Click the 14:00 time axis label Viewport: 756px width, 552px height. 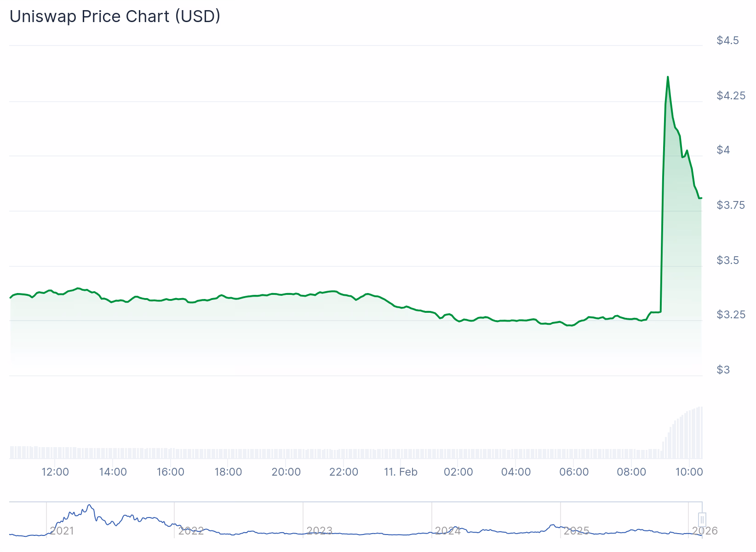pos(113,472)
